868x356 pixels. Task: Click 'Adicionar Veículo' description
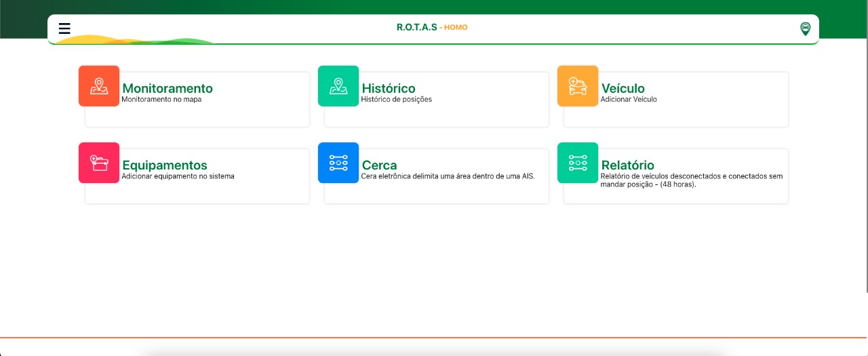(629, 99)
